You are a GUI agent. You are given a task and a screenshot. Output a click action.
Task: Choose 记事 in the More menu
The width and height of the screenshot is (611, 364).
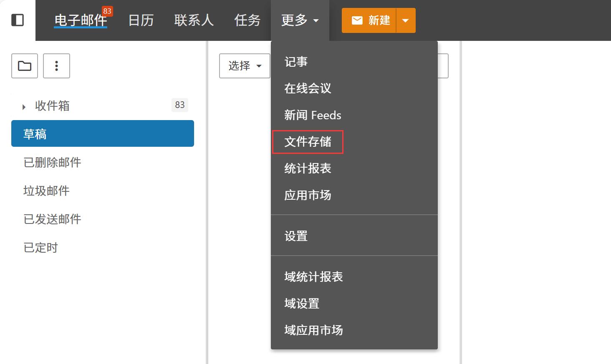coord(296,62)
